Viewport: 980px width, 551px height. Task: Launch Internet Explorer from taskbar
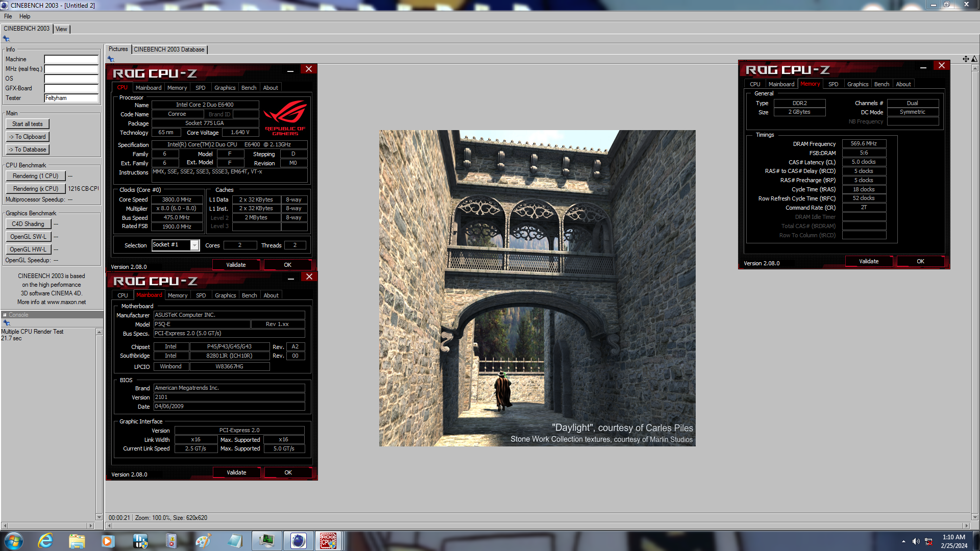tap(45, 540)
